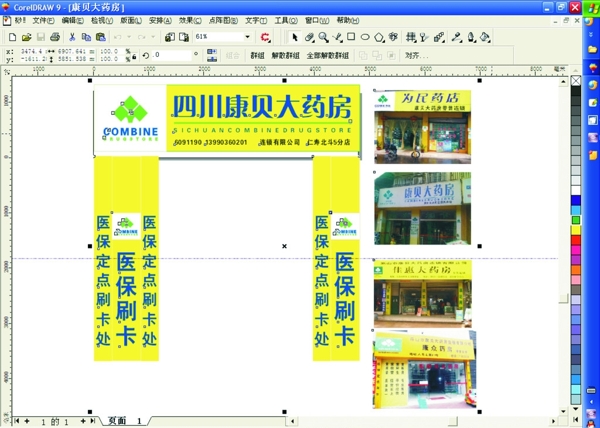Create a new document with New icon
The height and width of the screenshot is (428, 600).
click(x=12, y=37)
